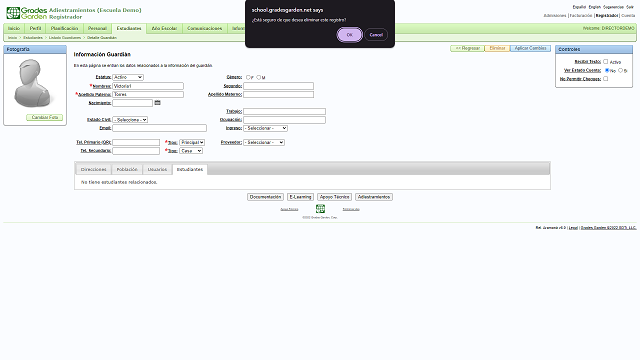
Task: Open the Admisiones module link
Action: point(555,16)
